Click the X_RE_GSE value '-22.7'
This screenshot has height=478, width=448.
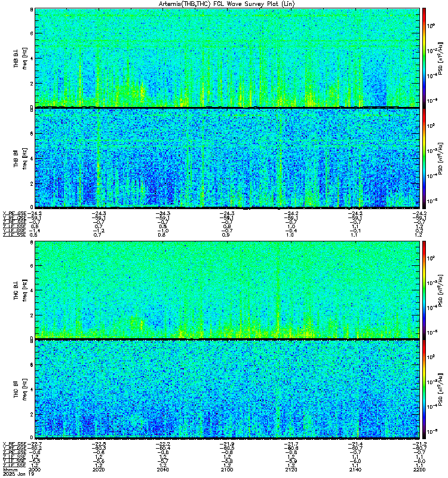point(35,444)
